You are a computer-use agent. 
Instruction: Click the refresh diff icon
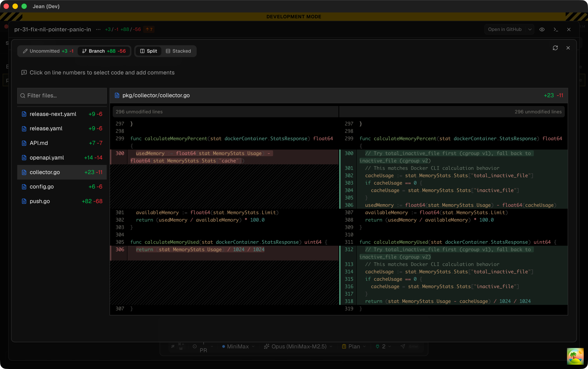click(x=555, y=48)
